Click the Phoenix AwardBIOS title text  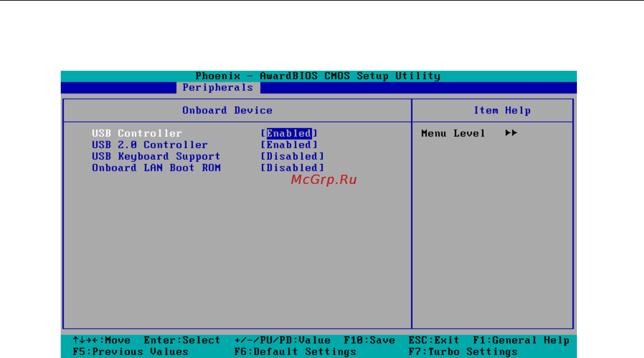pyautogui.click(x=318, y=76)
